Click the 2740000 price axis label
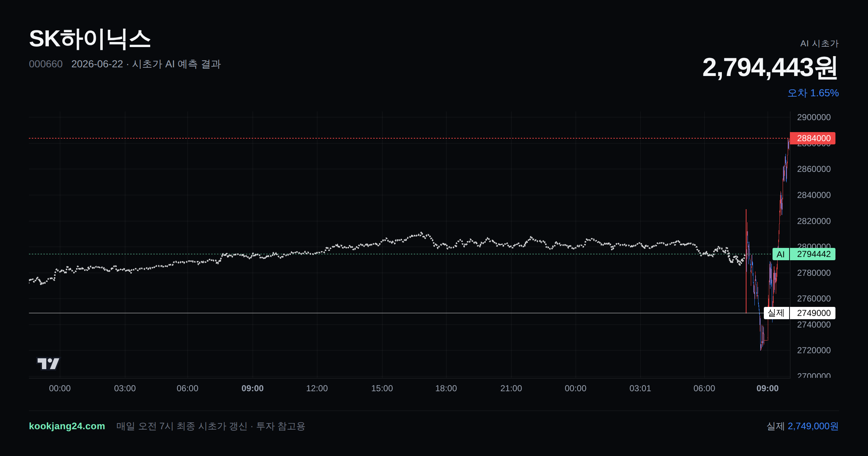 point(814,325)
